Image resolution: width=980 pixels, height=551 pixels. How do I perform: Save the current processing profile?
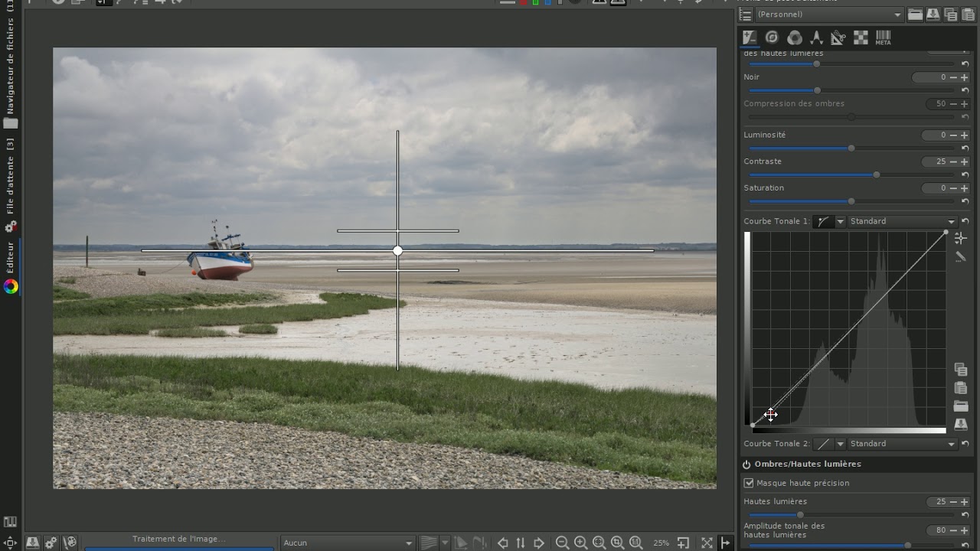pyautogui.click(x=933, y=15)
